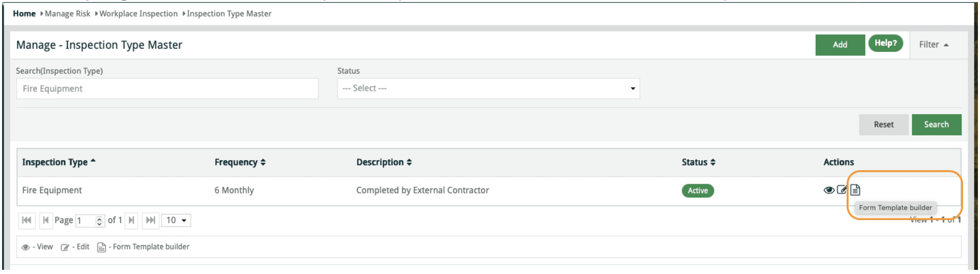Image resolution: width=980 pixels, height=274 pixels.
Task: Open Form Template builder for Fire Equipment
Action: pyautogui.click(x=855, y=190)
